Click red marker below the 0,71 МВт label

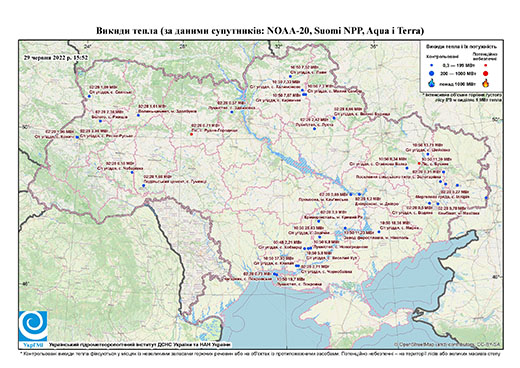coord(191,134)
